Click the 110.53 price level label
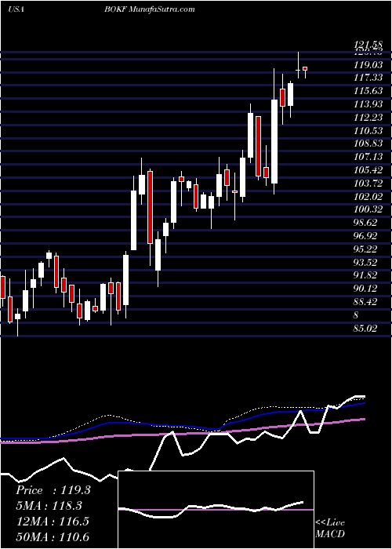This screenshot has width=392, height=549. (x=368, y=131)
